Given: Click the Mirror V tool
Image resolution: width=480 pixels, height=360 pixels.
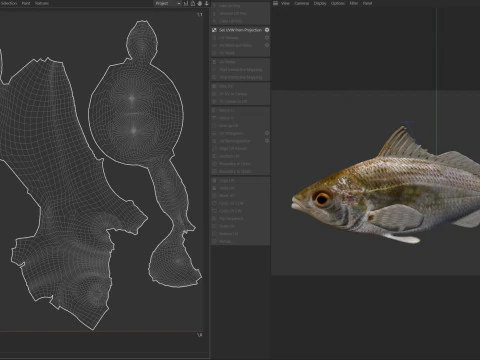Looking at the screenshot, I should 240,118.
